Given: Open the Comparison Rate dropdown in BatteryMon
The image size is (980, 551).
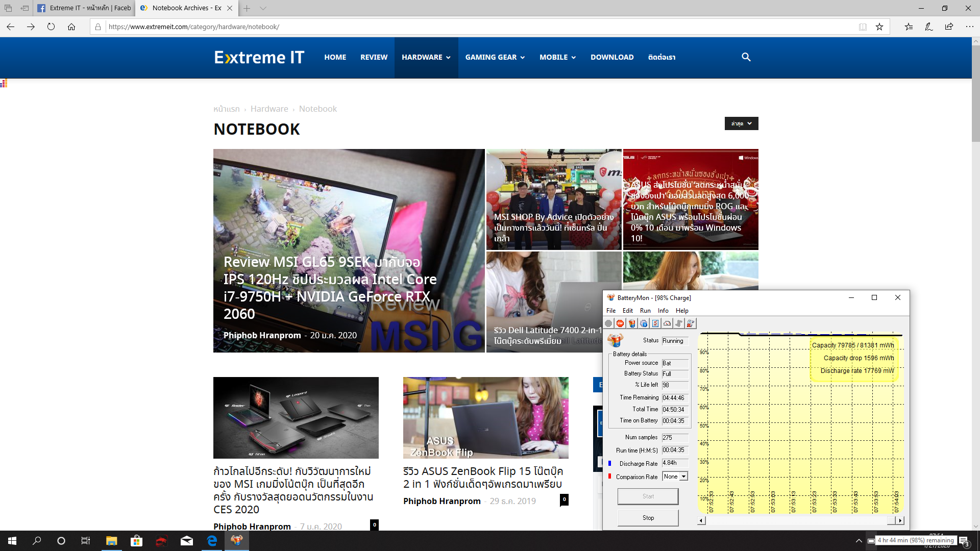Looking at the screenshot, I should pyautogui.click(x=684, y=477).
